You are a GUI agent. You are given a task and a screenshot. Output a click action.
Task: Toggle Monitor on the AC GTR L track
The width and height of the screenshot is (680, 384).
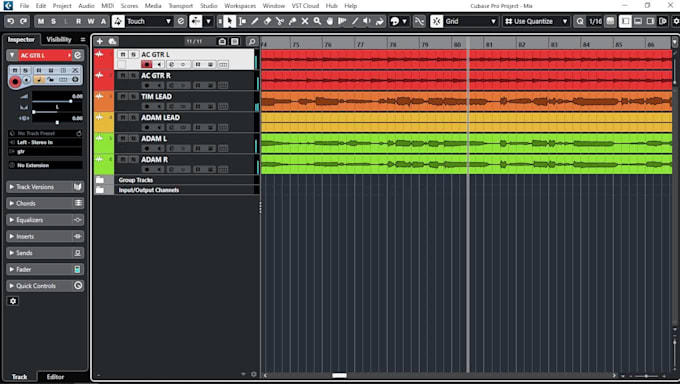point(159,65)
